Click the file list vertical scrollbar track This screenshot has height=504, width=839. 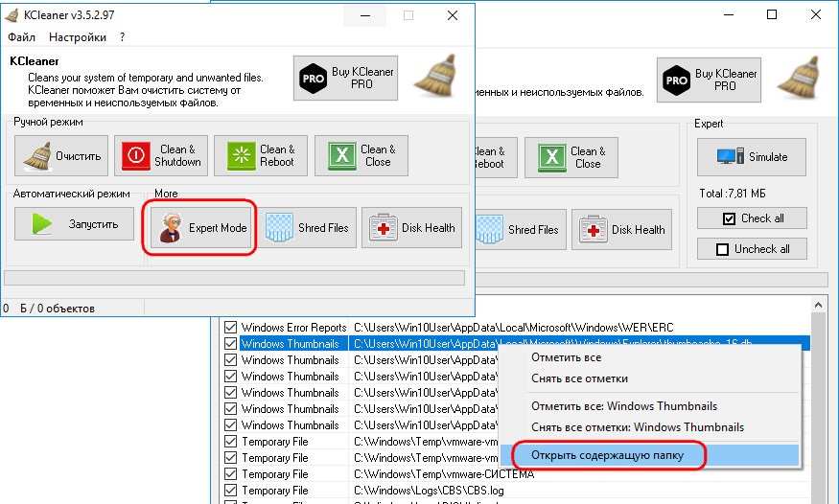[x=818, y=406]
